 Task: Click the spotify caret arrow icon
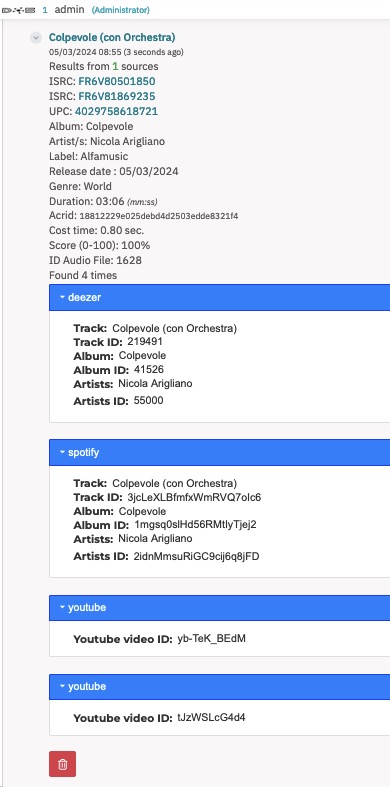tap(62, 452)
